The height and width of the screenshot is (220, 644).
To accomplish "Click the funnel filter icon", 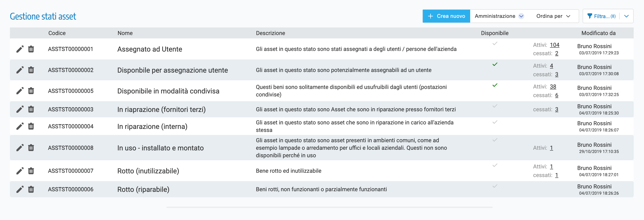I will coord(590,16).
